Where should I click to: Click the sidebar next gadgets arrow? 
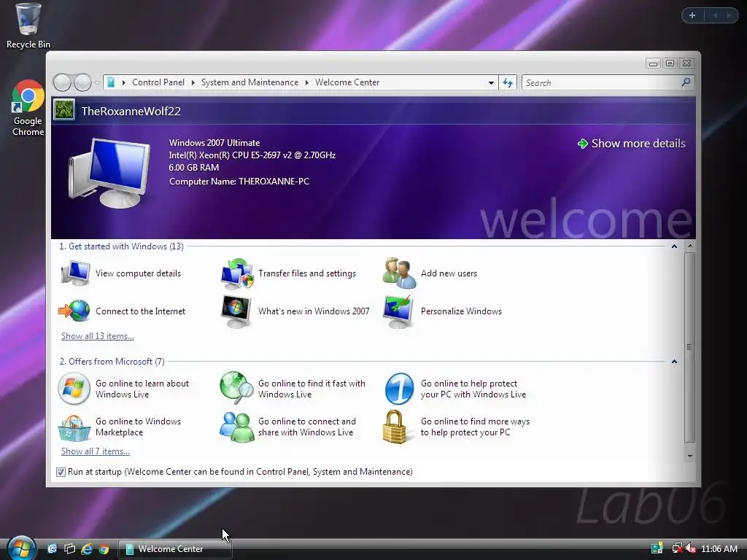[x=729, y=15]
